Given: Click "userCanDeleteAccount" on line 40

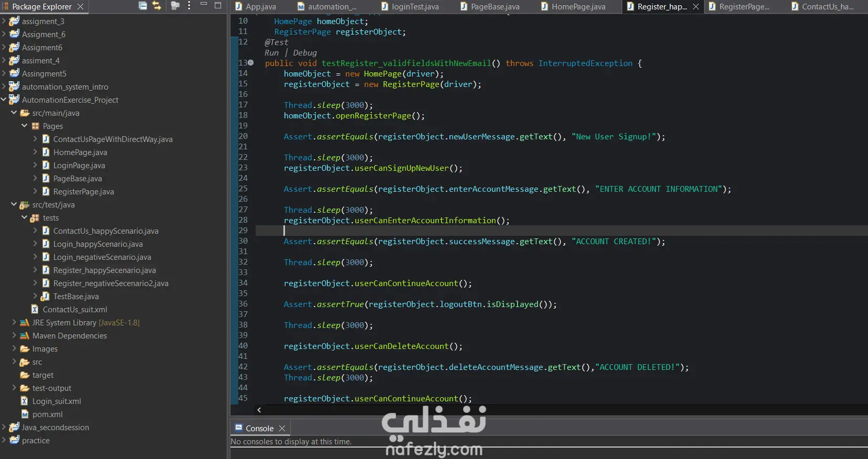Looking at the screenshot, I should coord(402,346).
